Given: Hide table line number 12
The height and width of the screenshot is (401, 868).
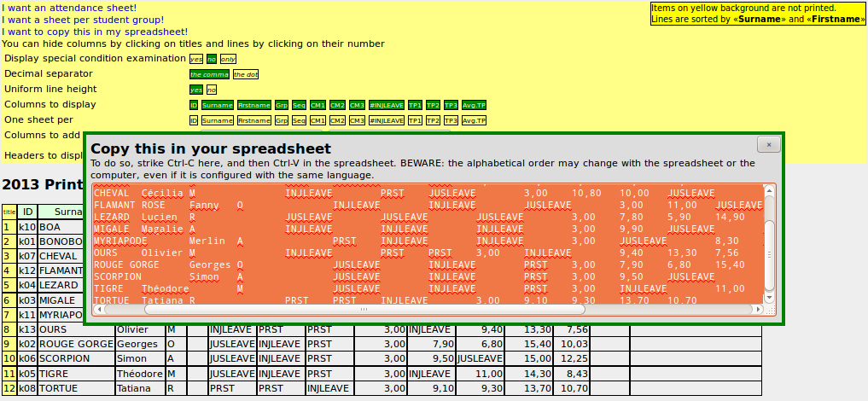Looking at the screenshot, I should [9, 388].
